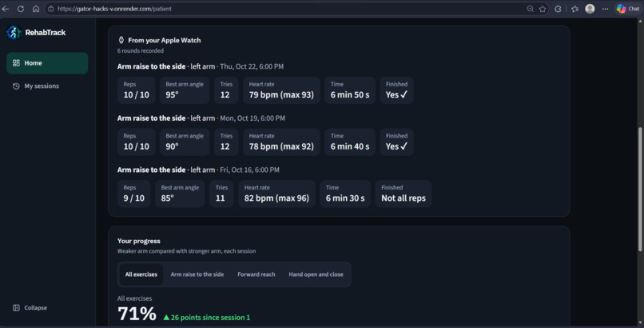Open browser extensions puzzle icon

(x=558, y=9)
